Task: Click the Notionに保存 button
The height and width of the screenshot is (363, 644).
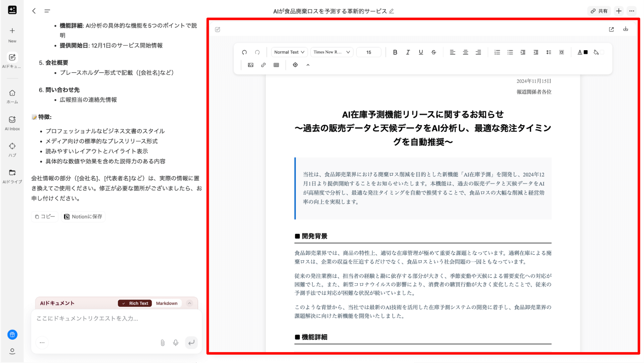Action: 83,216
